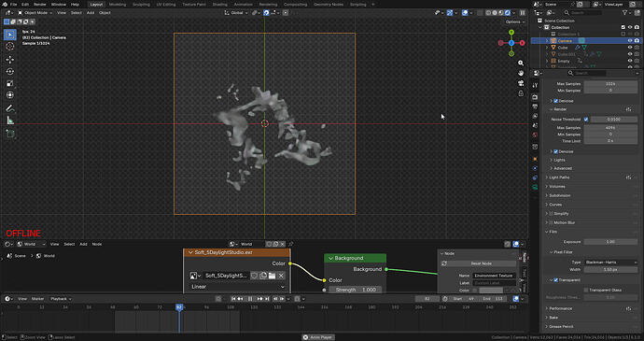This screenshot has height=341, width=644.
Task: Open the Render menu
Action: 40,4
